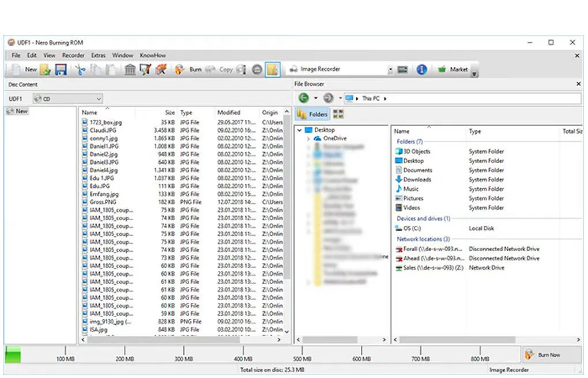Switch file browser to thumbnail view icon
Image resolution: width=588 pixels, height=378 pixels.
pyautogui.click(x=338, y=114)
